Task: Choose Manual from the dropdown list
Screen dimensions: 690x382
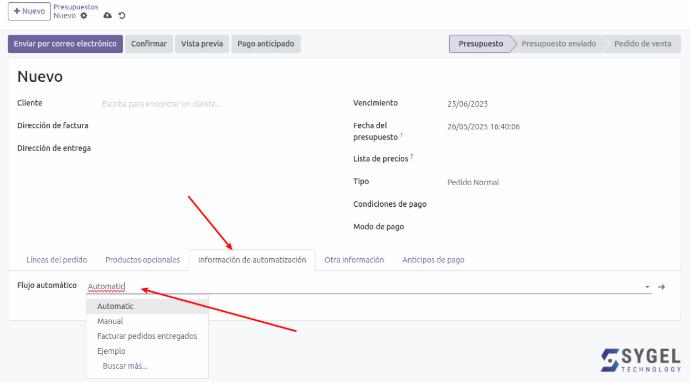Action: coord(147,321)
